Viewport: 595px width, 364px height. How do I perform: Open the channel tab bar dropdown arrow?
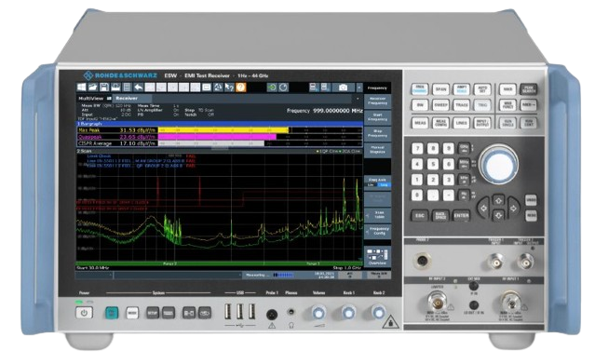(x=358, y=99)
